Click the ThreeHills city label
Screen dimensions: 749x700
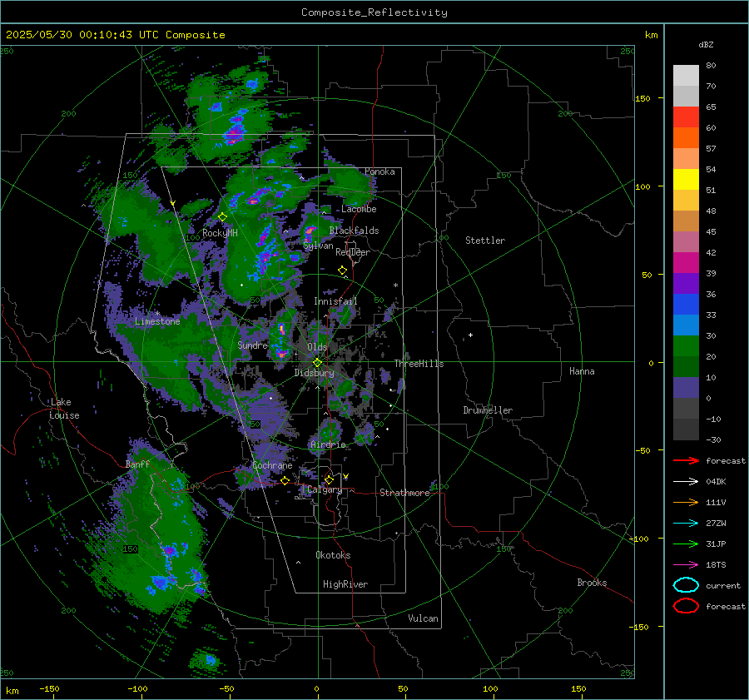(419, 364)
